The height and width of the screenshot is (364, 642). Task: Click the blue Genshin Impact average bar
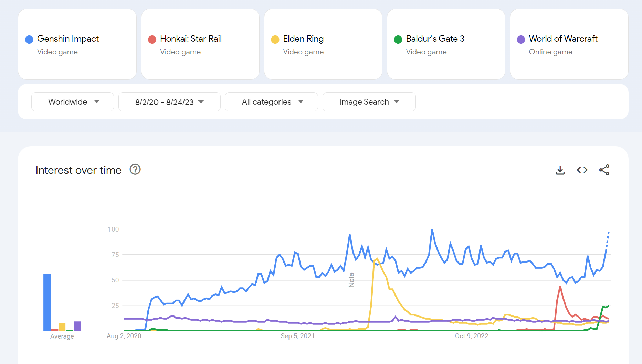click(x=47, y=302)
